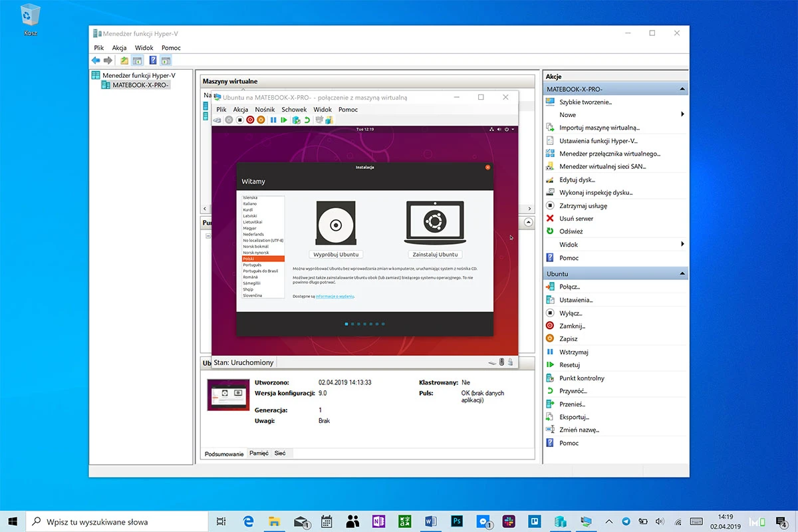The image size is (798, 532).
Task: Click the green Revert arrow in VM toolbar
Action: pyautogui.click(x=307, y=120)
